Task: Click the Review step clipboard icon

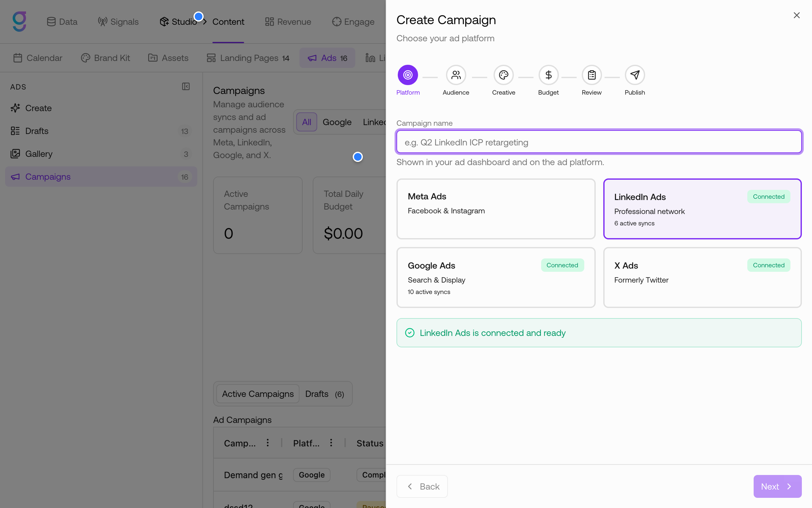Action: (x=592, y=75)
